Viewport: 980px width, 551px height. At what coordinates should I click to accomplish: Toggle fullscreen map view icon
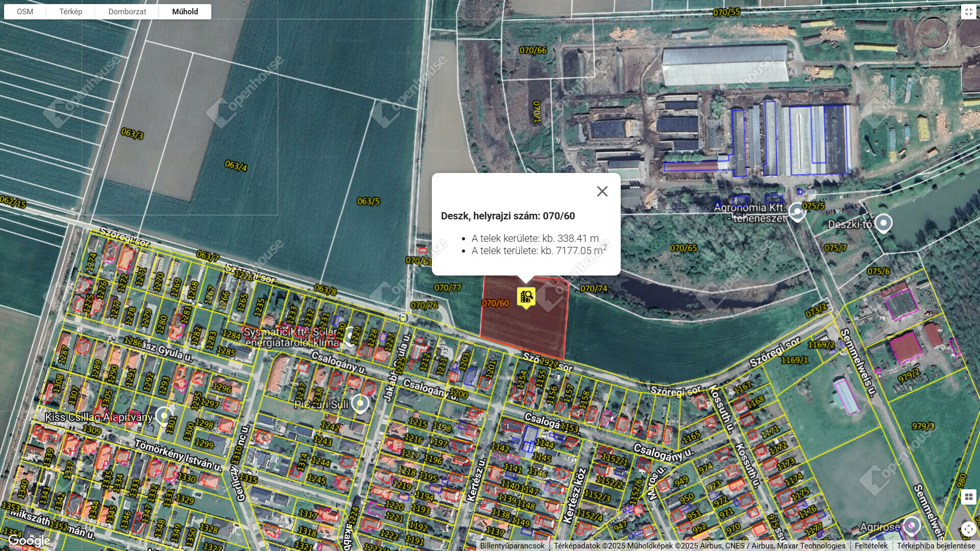(968, 12)
